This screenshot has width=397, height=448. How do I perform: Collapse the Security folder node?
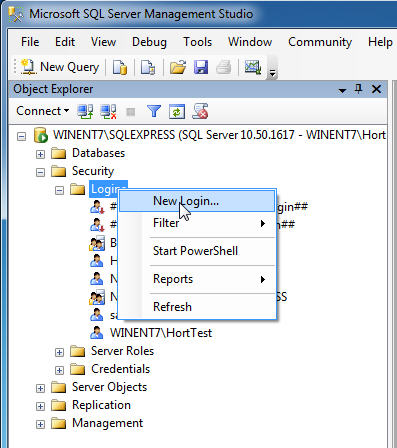40,172
